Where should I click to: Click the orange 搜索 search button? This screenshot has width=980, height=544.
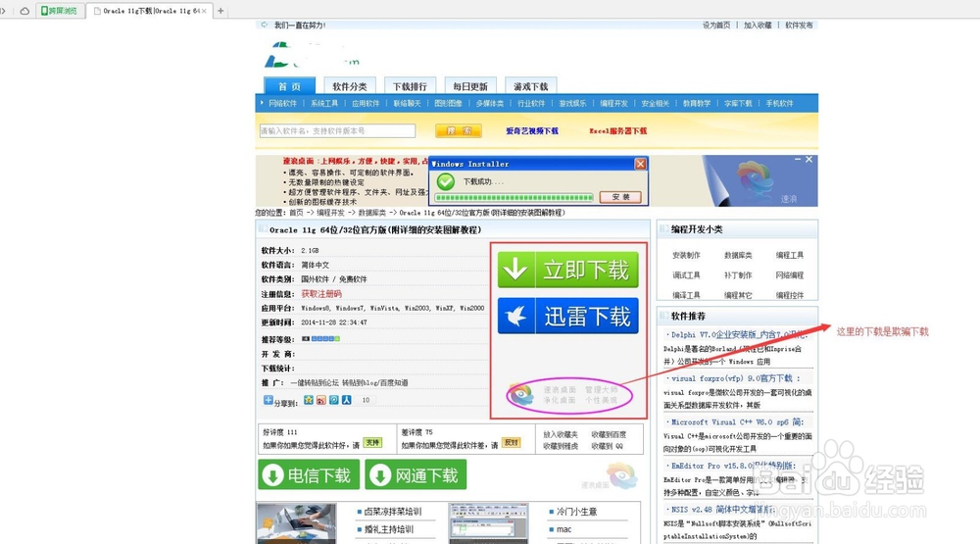pyautogui.click(x=458, y=130)
